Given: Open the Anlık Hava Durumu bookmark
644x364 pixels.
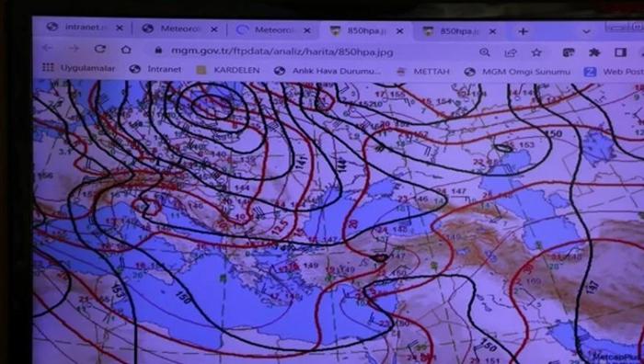Looking at the screenshot, I should (328, 71).
